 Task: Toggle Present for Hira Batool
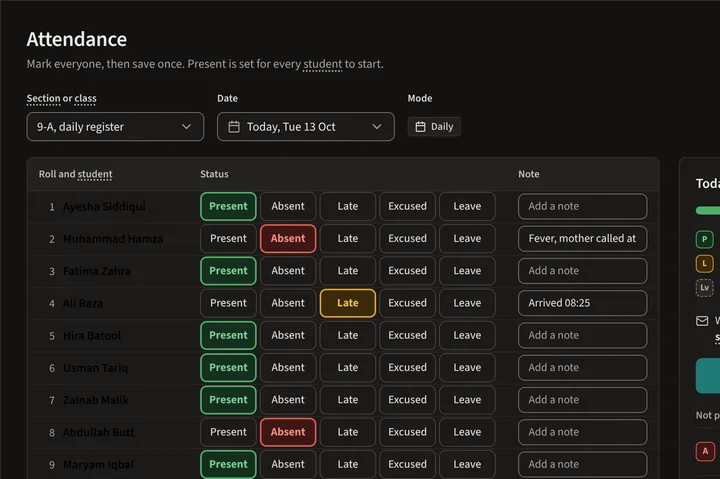pyautogui.click(x=228, y=335)
